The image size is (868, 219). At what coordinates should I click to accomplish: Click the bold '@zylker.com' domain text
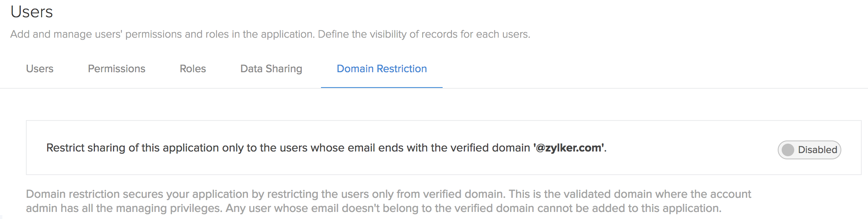(569, 148)
